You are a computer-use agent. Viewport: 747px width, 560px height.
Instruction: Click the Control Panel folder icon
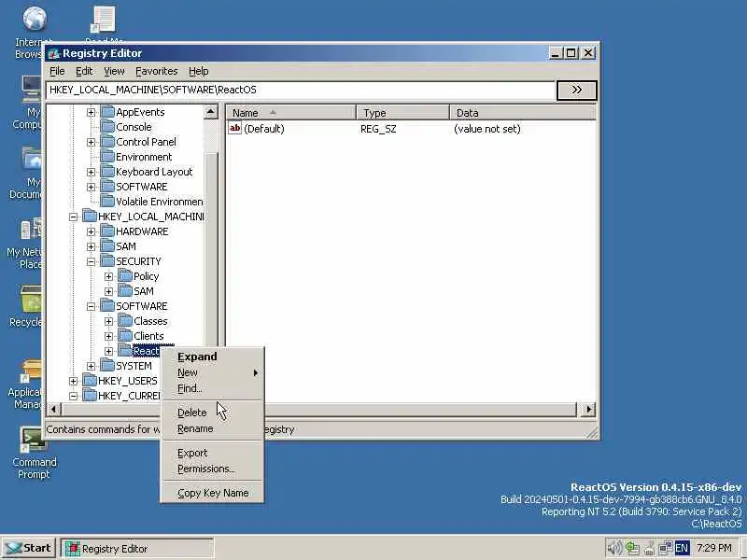[x=107, y=142]
